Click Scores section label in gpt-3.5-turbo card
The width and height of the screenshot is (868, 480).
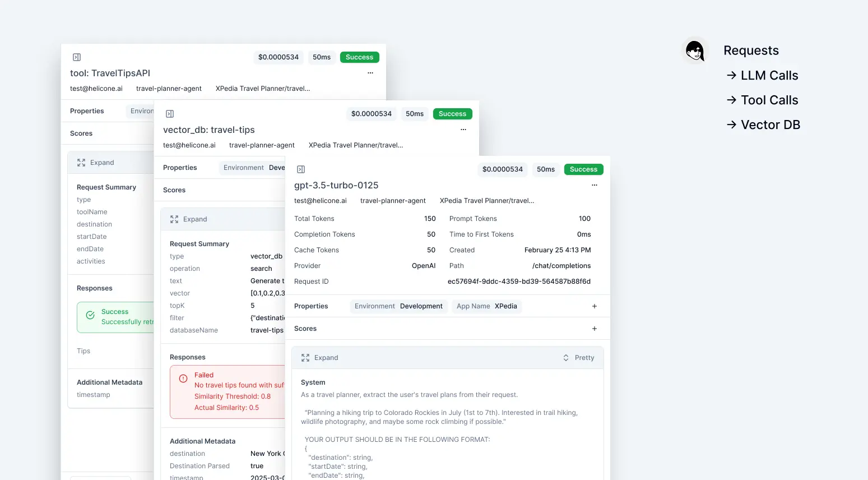point(305,329)
